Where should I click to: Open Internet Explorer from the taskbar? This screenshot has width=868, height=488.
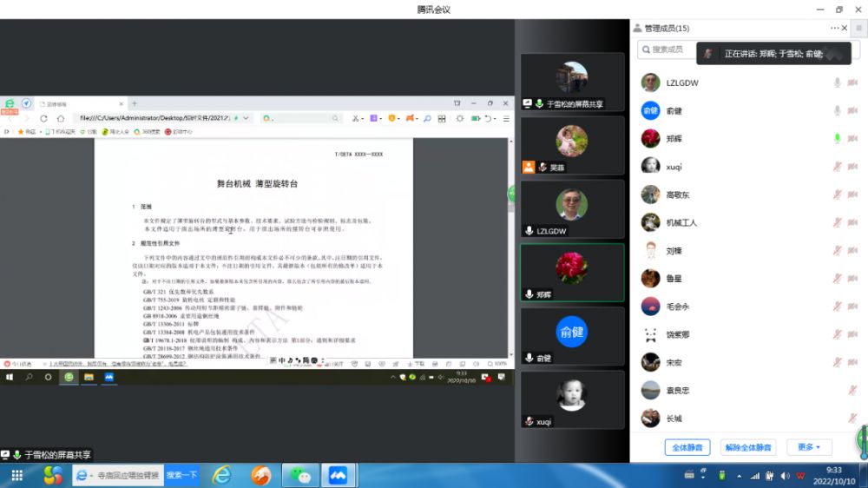click(222, 475)
